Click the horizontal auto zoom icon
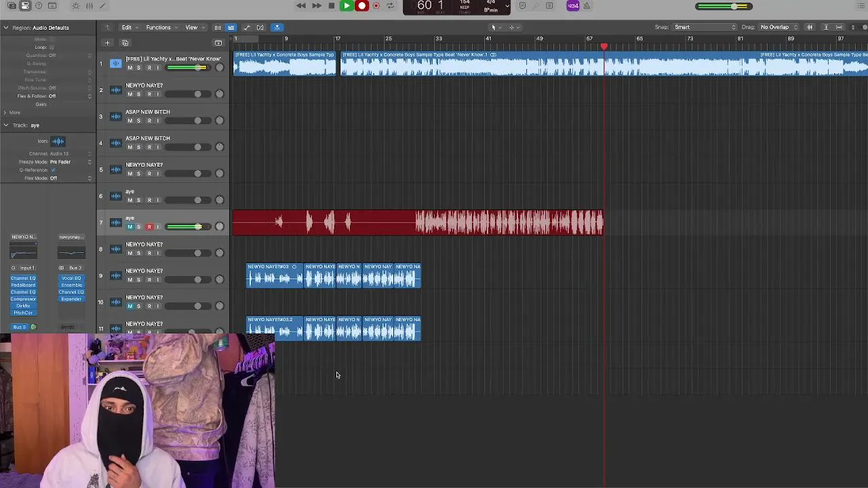868x488 pixels. 840,28
